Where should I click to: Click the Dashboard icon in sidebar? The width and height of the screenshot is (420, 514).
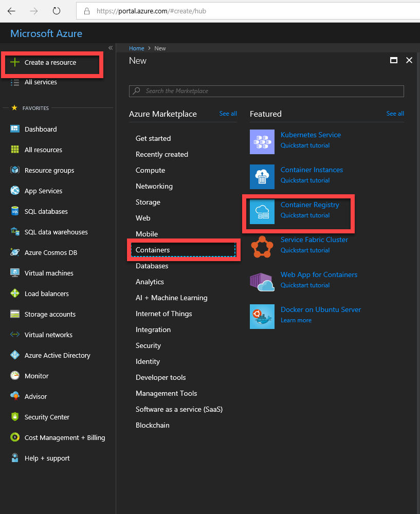click(15, 129)
